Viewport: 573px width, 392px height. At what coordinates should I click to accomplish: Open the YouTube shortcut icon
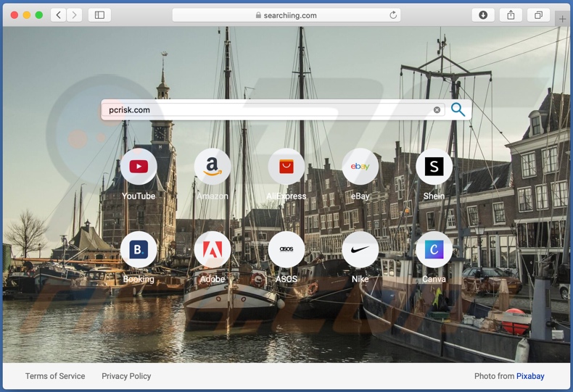click(139, 167)
